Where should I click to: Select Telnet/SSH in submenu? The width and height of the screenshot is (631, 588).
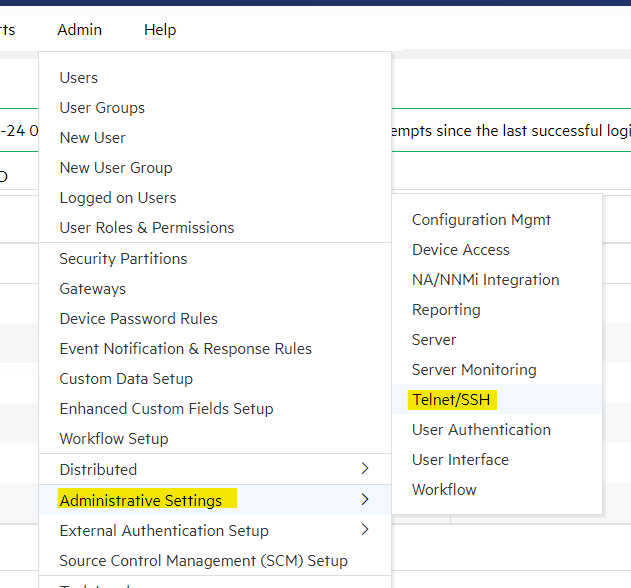pyautogui.click(x=453, y=400)
